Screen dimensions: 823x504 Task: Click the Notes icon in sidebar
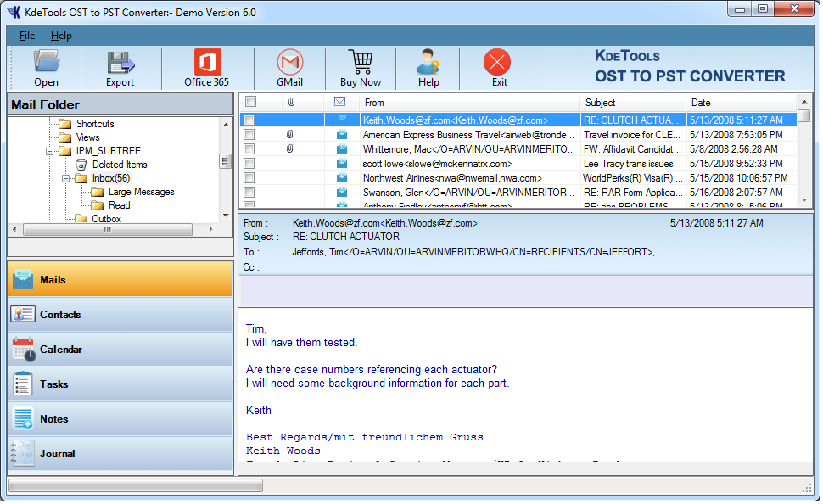coord(24,419)
